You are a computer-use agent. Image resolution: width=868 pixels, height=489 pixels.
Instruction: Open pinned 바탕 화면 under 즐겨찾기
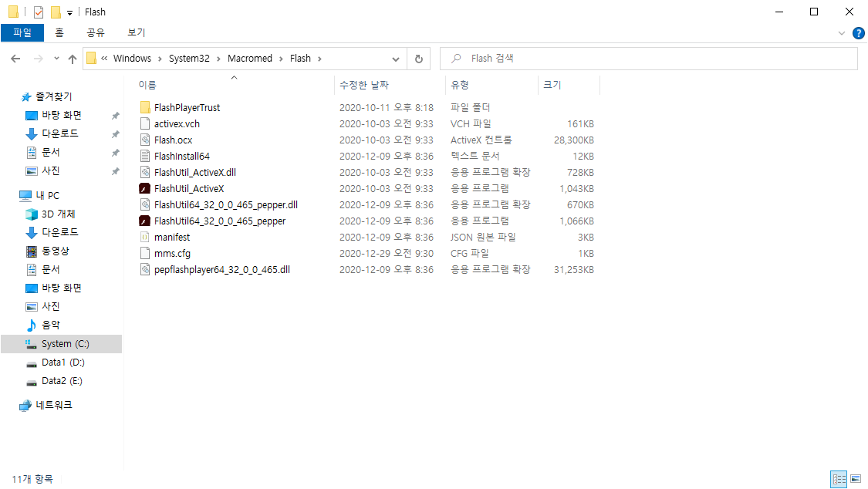(x=62, y=115)
